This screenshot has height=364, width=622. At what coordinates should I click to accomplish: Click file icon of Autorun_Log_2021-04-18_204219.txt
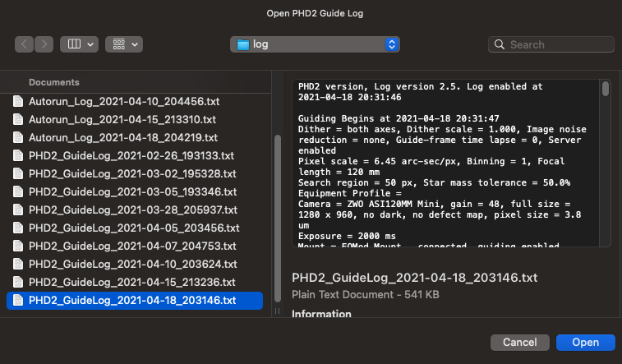(x=18, y=137)
